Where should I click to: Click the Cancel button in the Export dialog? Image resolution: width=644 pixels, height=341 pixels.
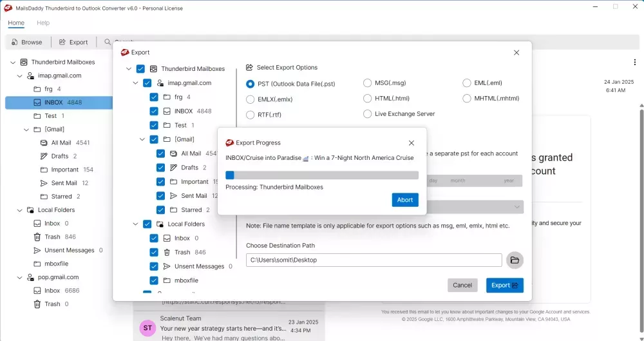click(x=462, y=285)
